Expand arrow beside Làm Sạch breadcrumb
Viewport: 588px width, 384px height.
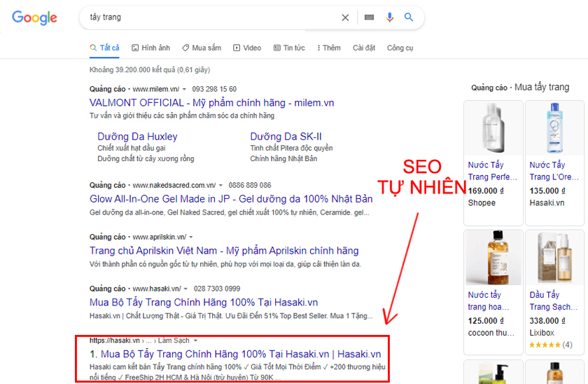click(x=195, y=341)
